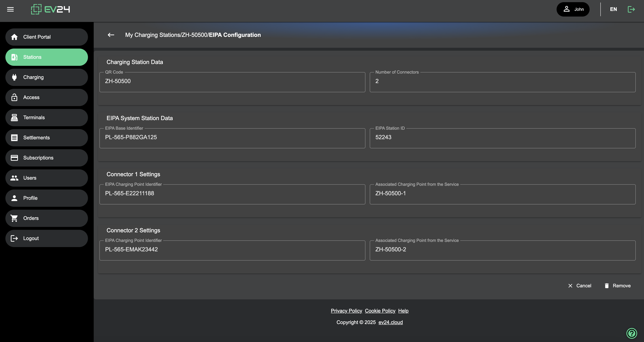Click the Privacy Policy link
The height and width of the screenshot is (342, 644).
click(346, 311)
